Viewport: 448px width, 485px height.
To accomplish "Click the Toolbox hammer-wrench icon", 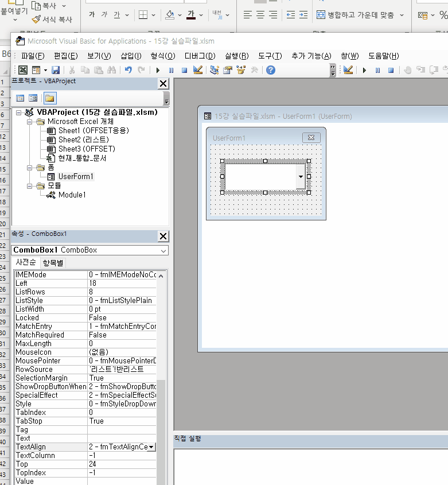I will tap(255, 70).
